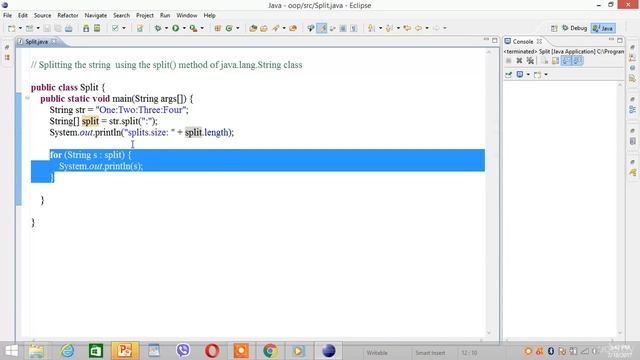
Task: Switch to the Debug perspective
Action: click(574, 28)
